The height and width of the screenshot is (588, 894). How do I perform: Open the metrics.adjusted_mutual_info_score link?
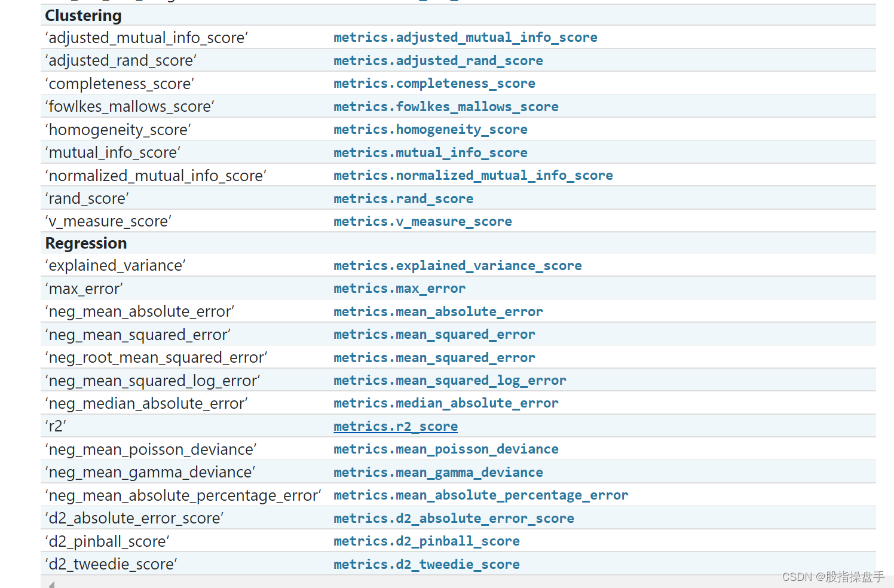tap(465, 37)
